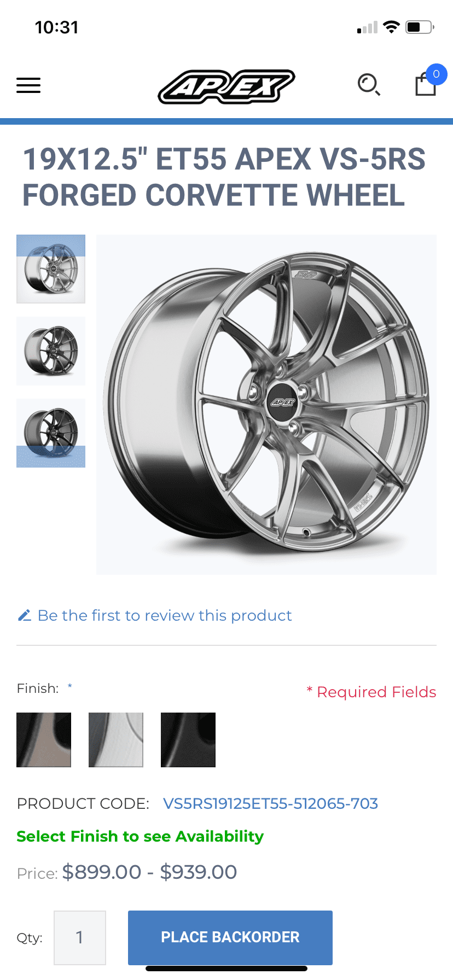Choose the satin black finish swatch

click(x=188, y=739)
